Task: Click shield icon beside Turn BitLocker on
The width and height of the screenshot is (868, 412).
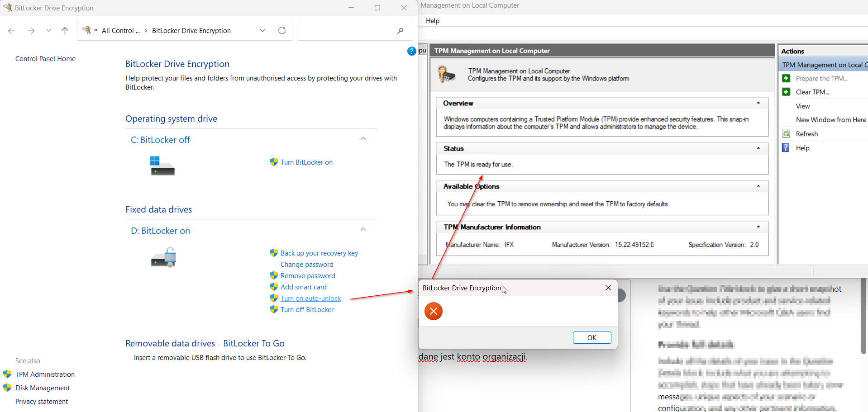Action: 274,162
